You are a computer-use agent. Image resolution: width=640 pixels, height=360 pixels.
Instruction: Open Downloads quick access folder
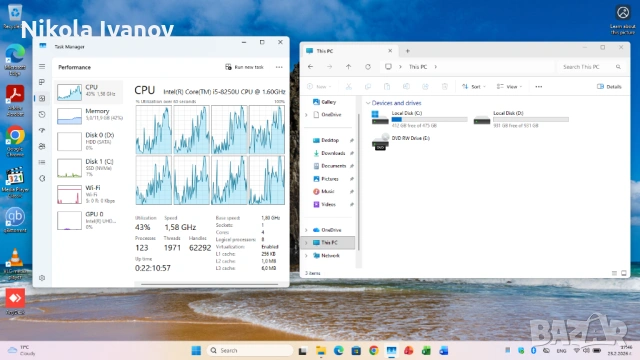click(x=329, y=153)
